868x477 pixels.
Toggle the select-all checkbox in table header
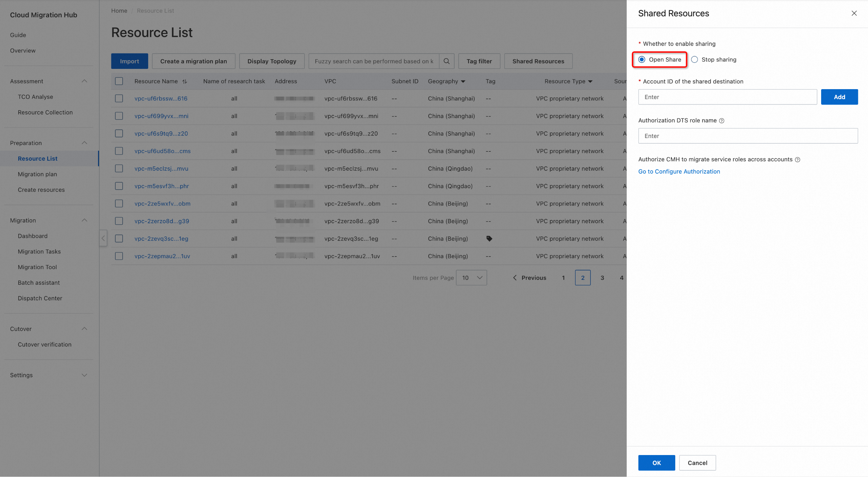(119, 81)
